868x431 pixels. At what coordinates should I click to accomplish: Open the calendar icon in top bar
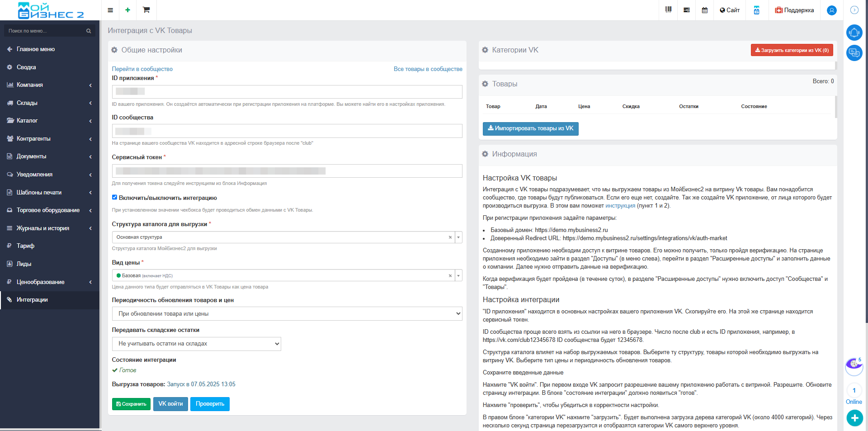tap(705, 10)
